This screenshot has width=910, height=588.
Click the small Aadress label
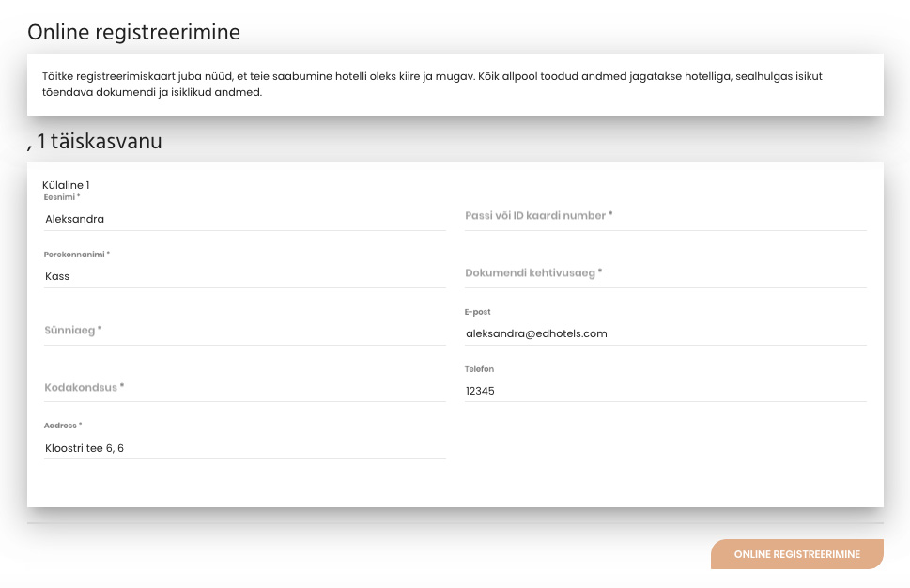point(63,426)
